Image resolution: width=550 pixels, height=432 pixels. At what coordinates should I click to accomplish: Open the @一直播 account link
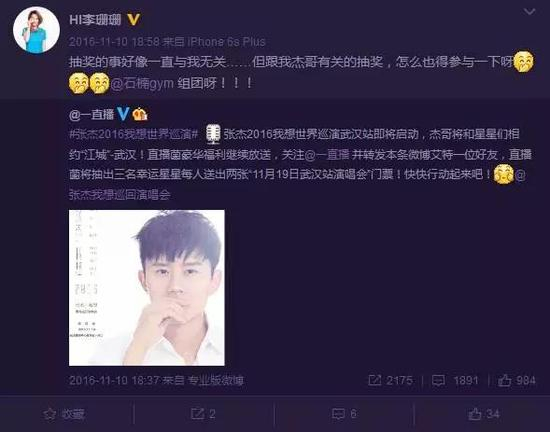92,114
